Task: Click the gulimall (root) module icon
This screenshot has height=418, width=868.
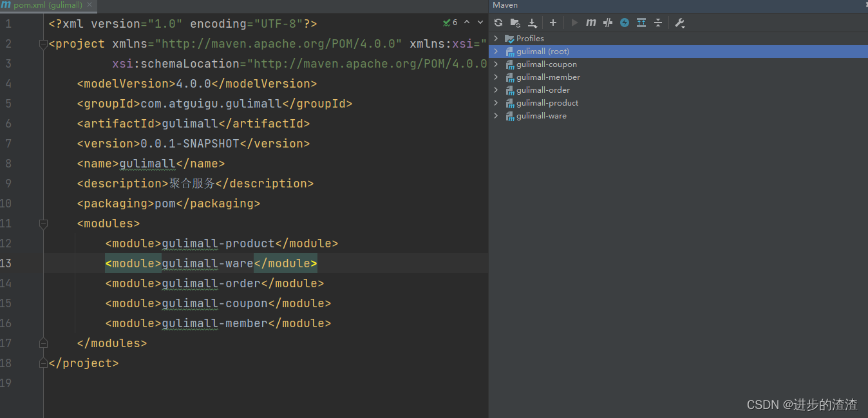Action: tap(509, 52)
